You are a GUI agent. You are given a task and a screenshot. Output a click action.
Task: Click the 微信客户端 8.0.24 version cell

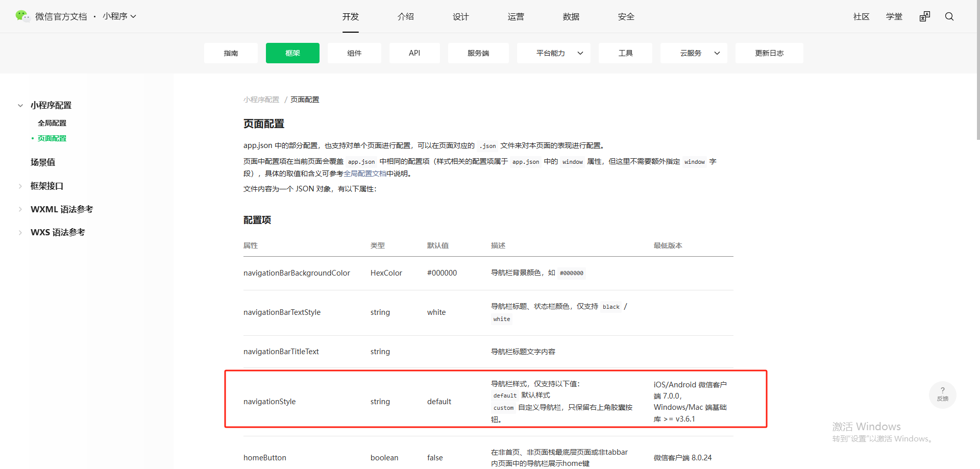(x=682, y=458)
